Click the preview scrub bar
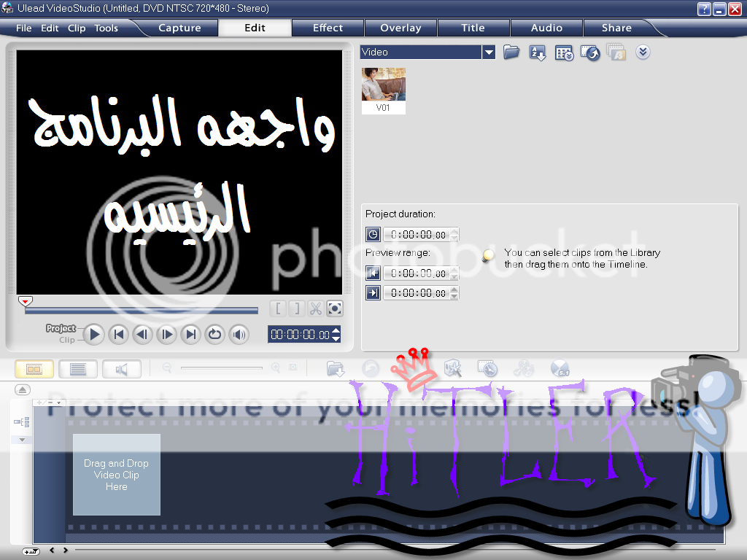This screenshot has height=560, width=747. pos(142,311)
